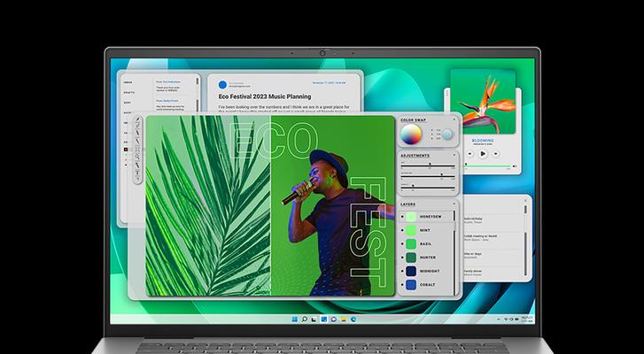Collapse the Adjustments panel arrow
Viewport: 644px width, 354px height.
[454, 155]
